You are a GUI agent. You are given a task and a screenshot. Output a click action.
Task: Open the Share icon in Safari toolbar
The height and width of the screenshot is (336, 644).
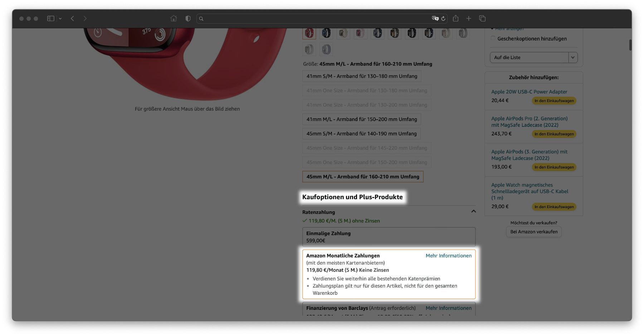coord(455,19)
